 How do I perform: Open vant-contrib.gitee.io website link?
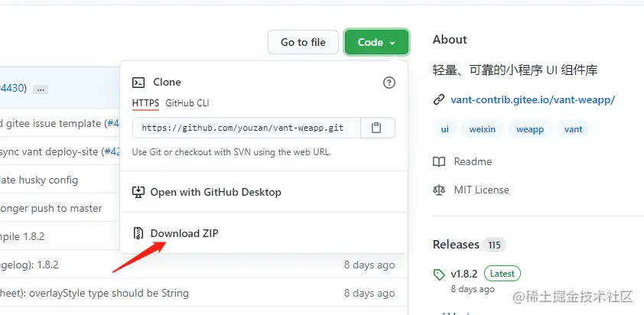point(532,99)
